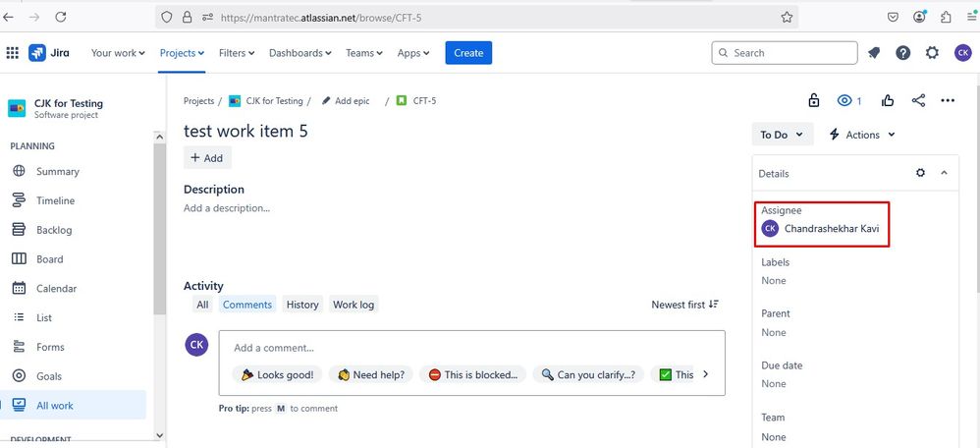Click the issue restrictions lock icon

coord(814,100)
